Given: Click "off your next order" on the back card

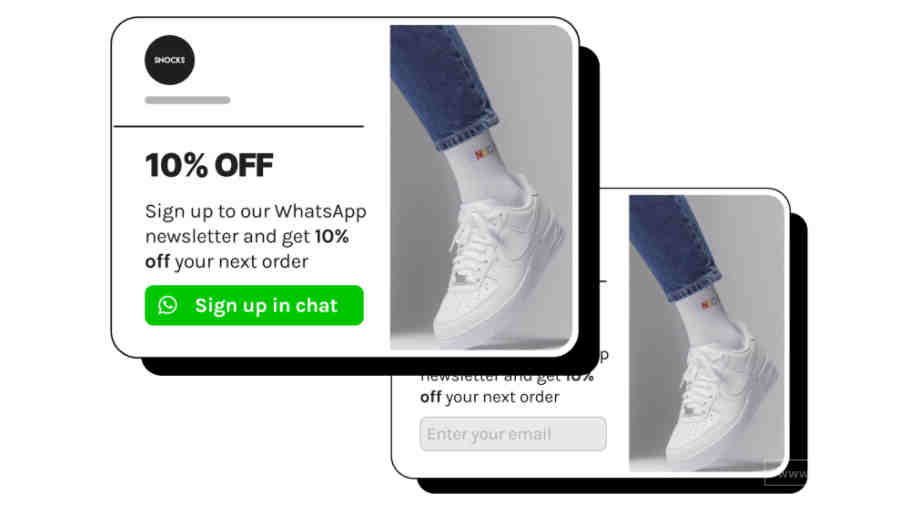Looking at the screenshot, I should (x=490, y=397).
